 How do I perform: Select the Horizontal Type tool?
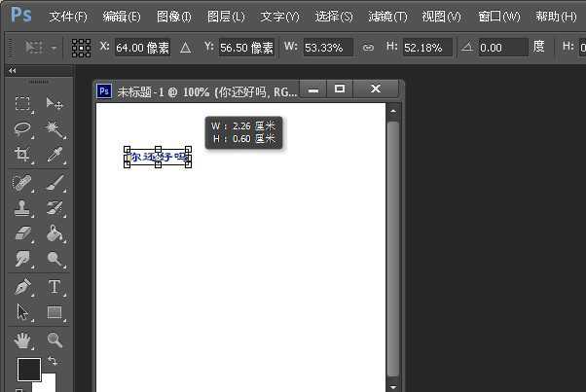(55, 286)
